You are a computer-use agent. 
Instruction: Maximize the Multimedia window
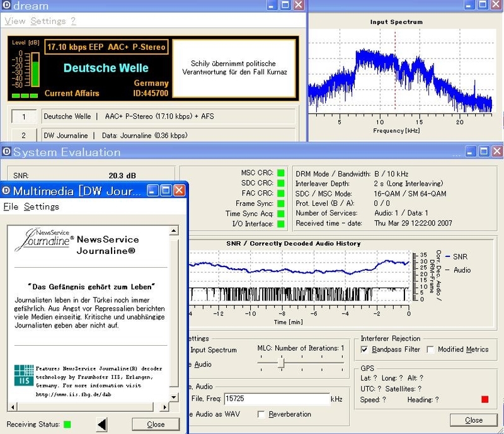point(166,190)
